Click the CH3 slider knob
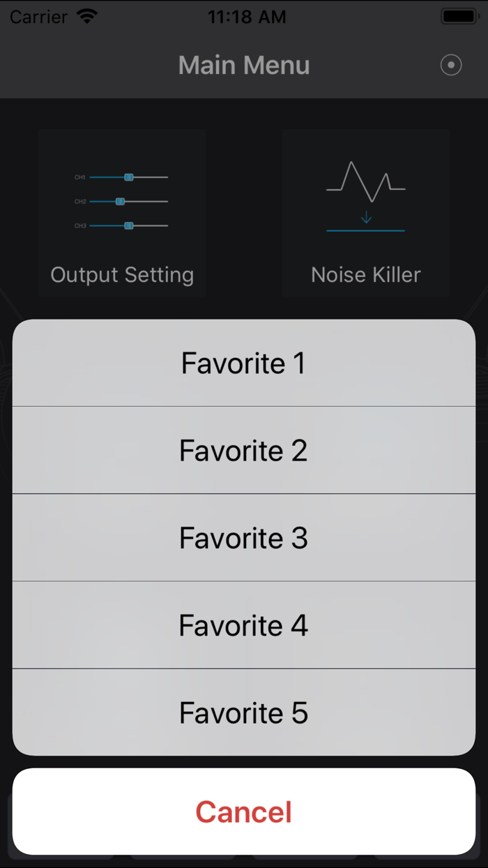The image size is (488, 868). [x=129, y=225]
